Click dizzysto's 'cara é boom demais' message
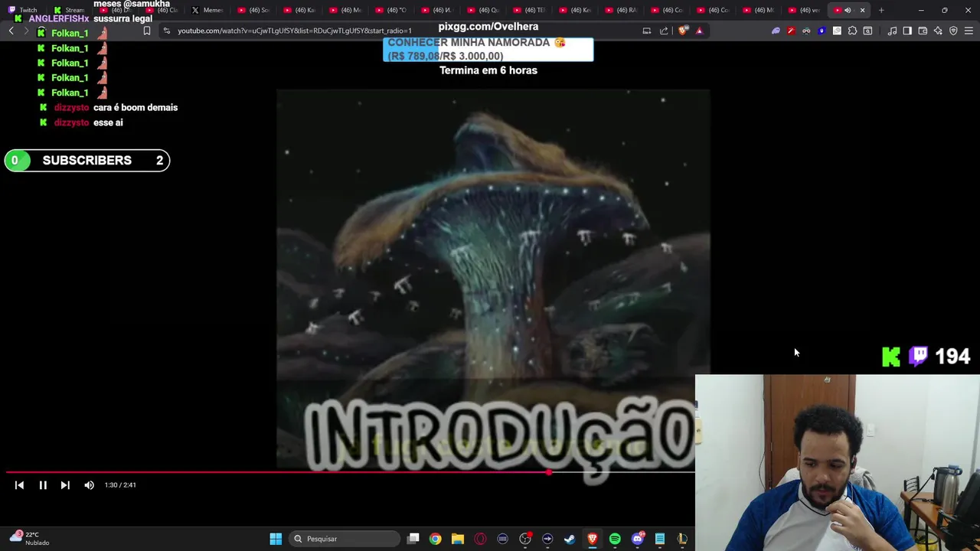This screenshot has width=980, height=551. point(136,108)
